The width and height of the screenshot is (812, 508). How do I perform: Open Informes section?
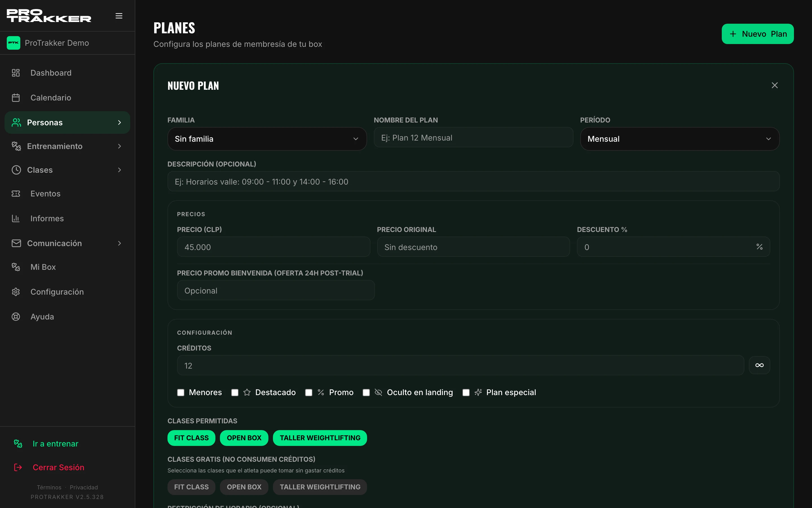[x=67, y=218]
